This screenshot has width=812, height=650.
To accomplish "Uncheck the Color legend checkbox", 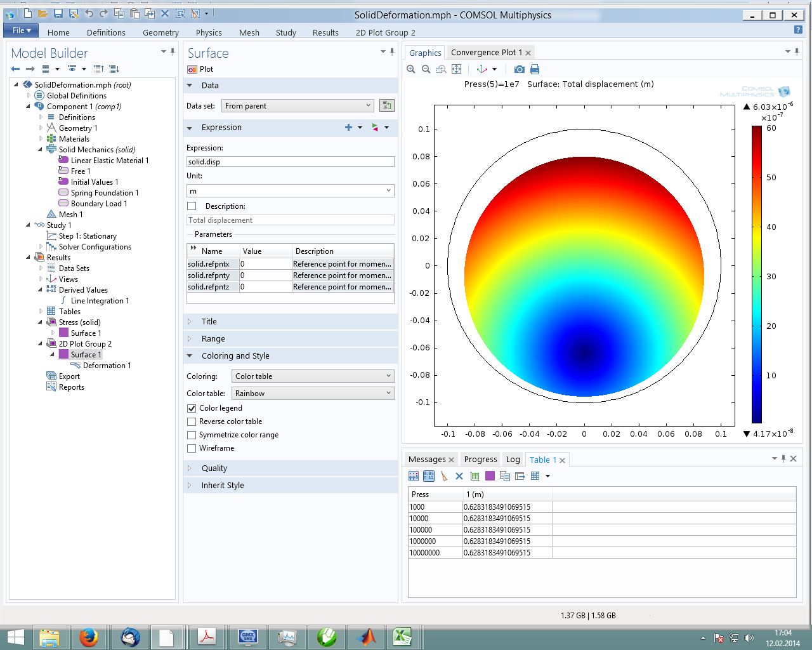I will [192, 408].
